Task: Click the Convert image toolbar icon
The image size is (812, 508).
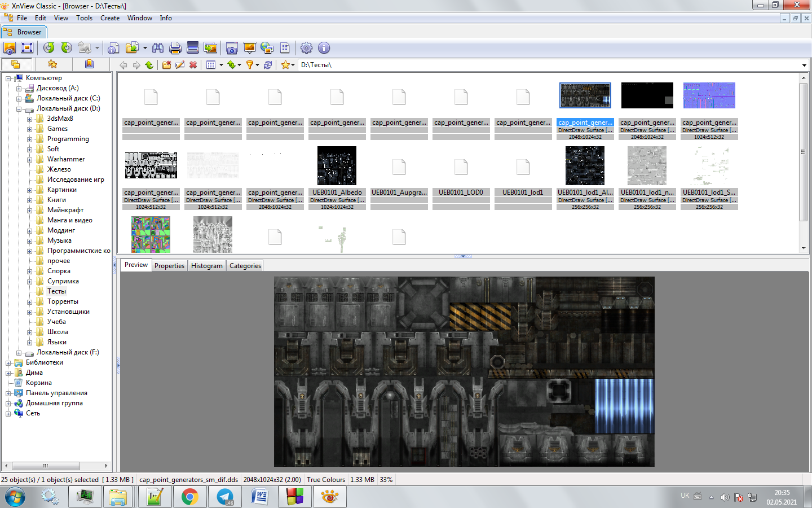Action: coord(85,48)
